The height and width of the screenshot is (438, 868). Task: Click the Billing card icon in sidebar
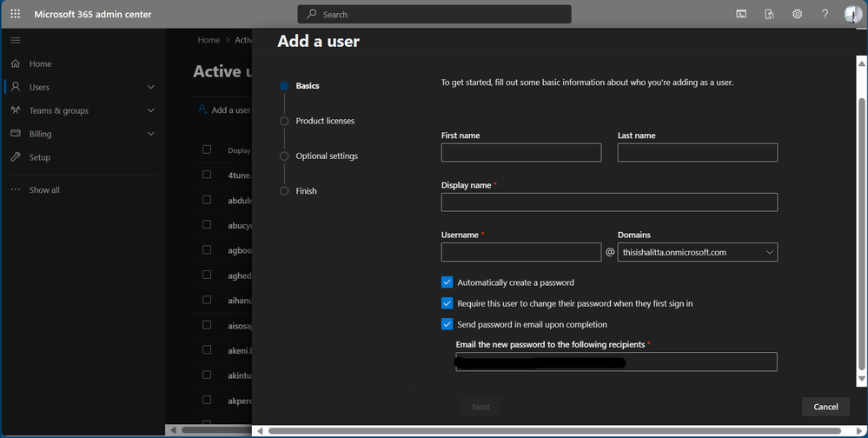pos(15,134)
